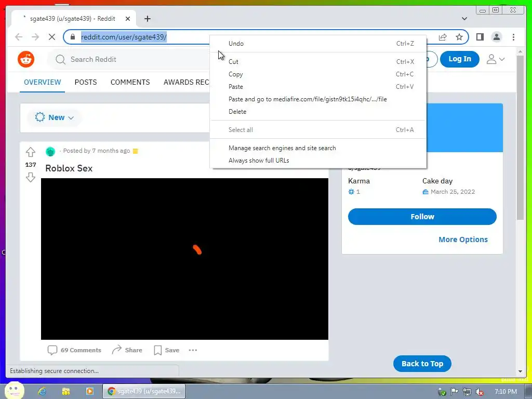Click the address bar URL text
The image size is (532, 399).
coord(124,37)
